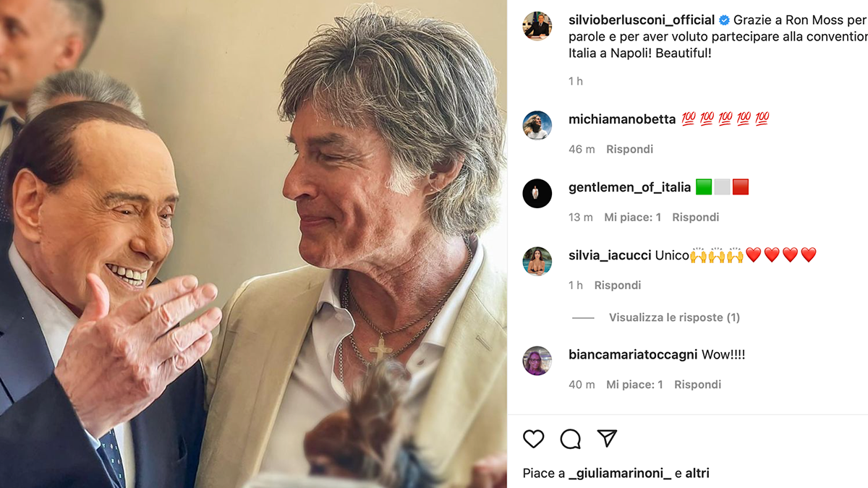The image size is (868, 488).
Task: Click the michiamanobetta username
Action: coord(622,119)
